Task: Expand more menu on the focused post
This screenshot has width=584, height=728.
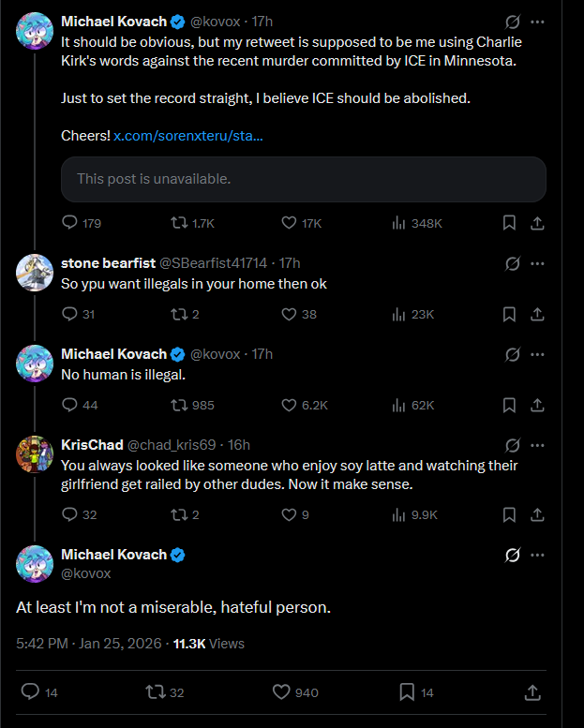Action: [x=537, y=555]
